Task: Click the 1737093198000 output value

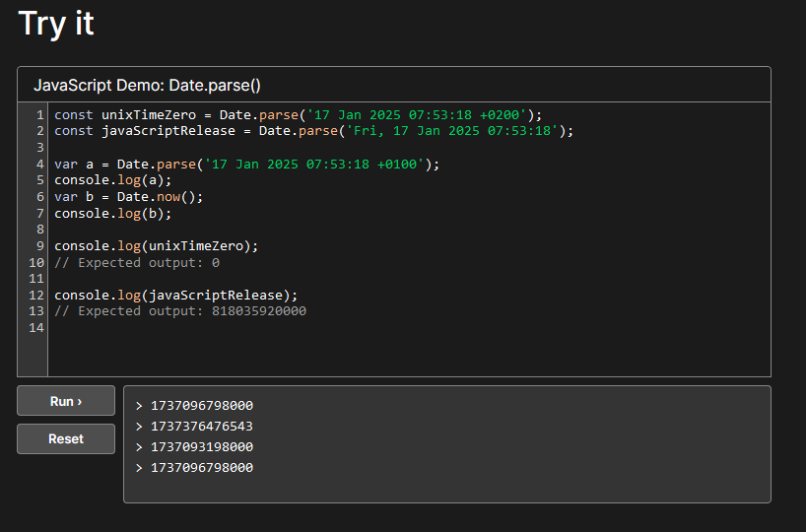Action: pos(201,447)
